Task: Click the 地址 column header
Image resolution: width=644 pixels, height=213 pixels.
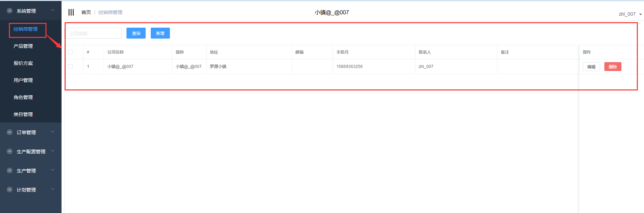Action: (x=214, y=52)
